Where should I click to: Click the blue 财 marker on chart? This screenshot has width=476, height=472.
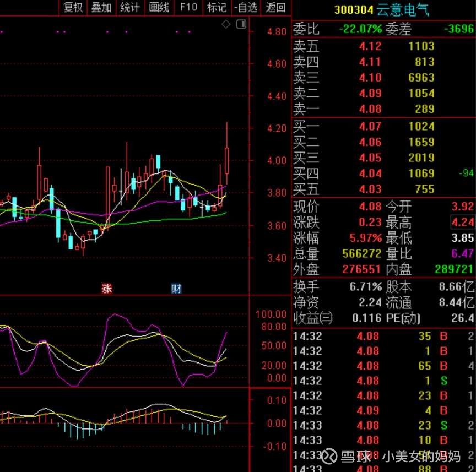coord(176,289)
